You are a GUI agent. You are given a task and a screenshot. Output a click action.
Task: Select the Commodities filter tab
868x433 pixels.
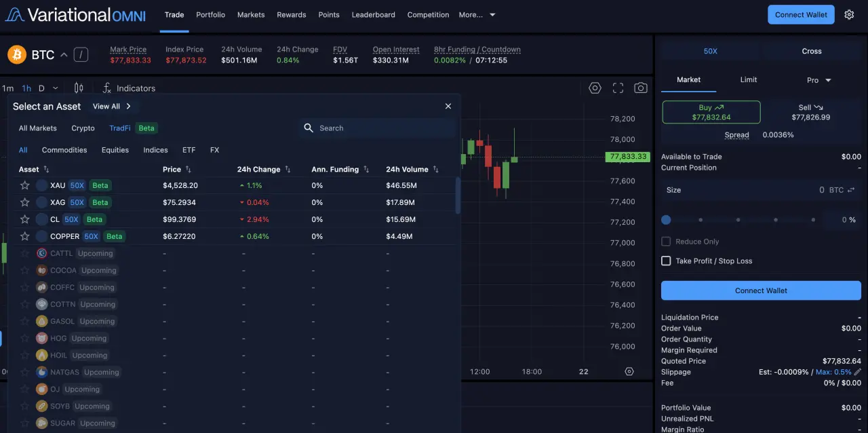pos(64,150)
